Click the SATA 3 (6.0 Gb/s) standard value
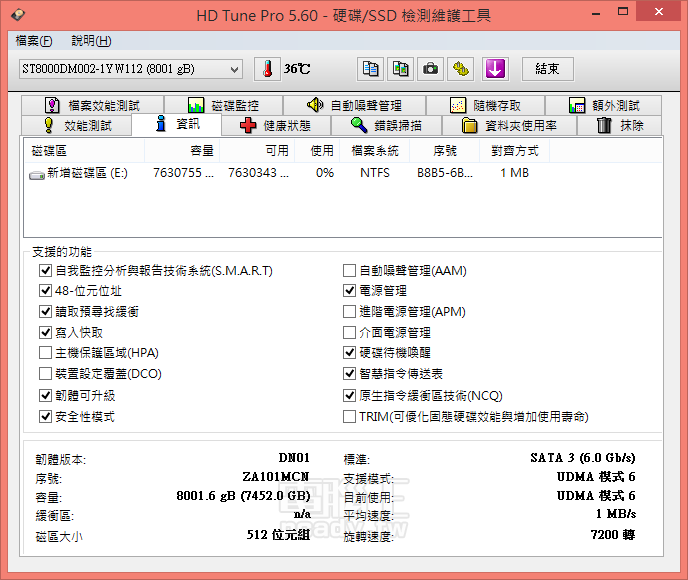This screenshot has width=688, height=580. pos(583,458)
